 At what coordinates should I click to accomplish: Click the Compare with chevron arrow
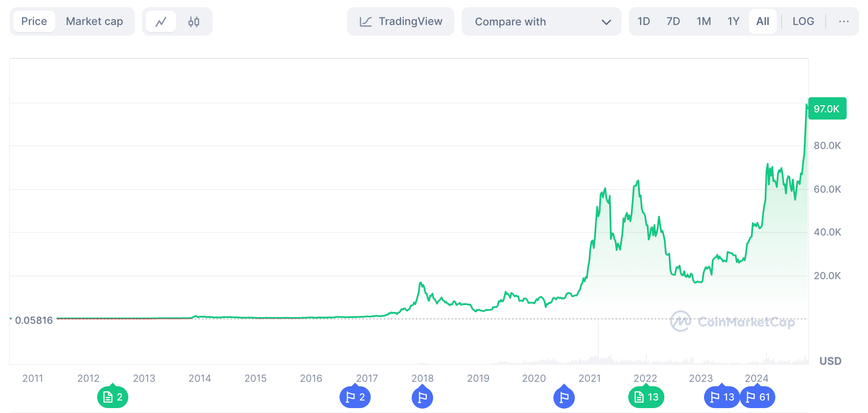click(606, 22)
